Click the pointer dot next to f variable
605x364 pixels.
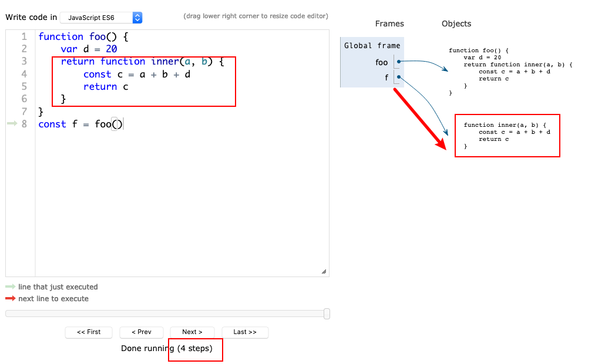[x=399, y=77]
